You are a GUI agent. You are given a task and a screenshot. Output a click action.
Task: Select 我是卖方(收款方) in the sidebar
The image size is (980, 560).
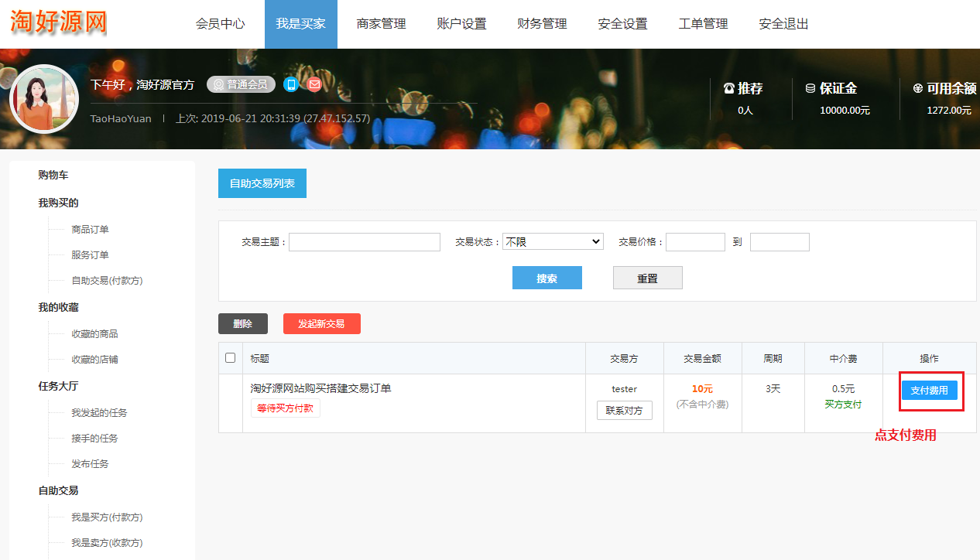pyautogui.click(x=107, y=543)
